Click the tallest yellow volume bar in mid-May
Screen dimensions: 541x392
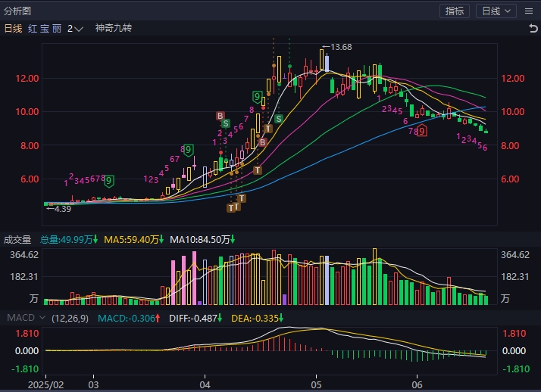tap(375, 277)
